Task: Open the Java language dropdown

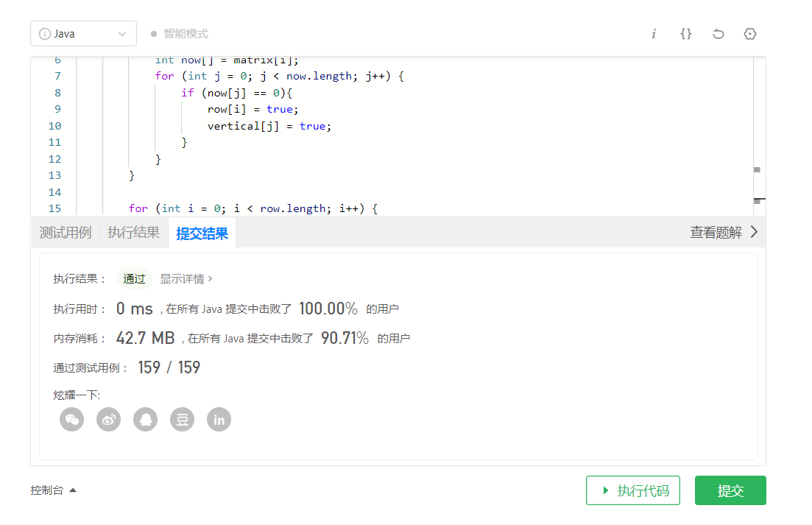Action: (x=83, y=34)
